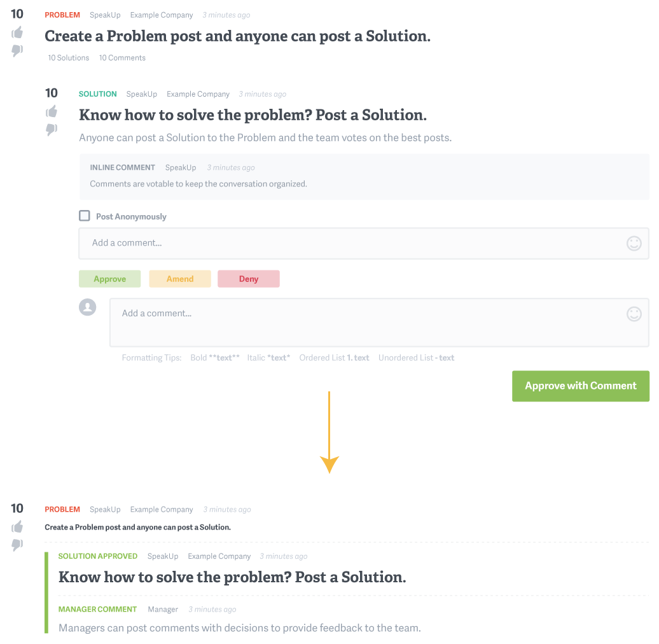The height and width of the screenshot is (644, 659).
Task: Click the Amend button
Action: (180, 279)
